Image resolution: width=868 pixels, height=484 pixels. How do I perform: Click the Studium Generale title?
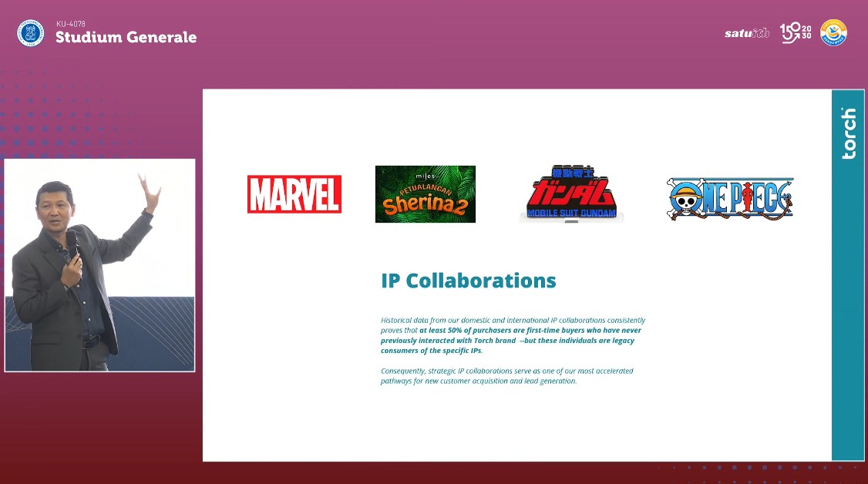tap(126, 37)
